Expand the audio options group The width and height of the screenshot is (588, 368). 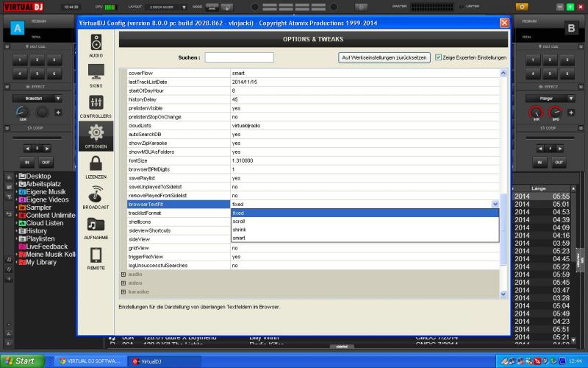pos(123,274)
